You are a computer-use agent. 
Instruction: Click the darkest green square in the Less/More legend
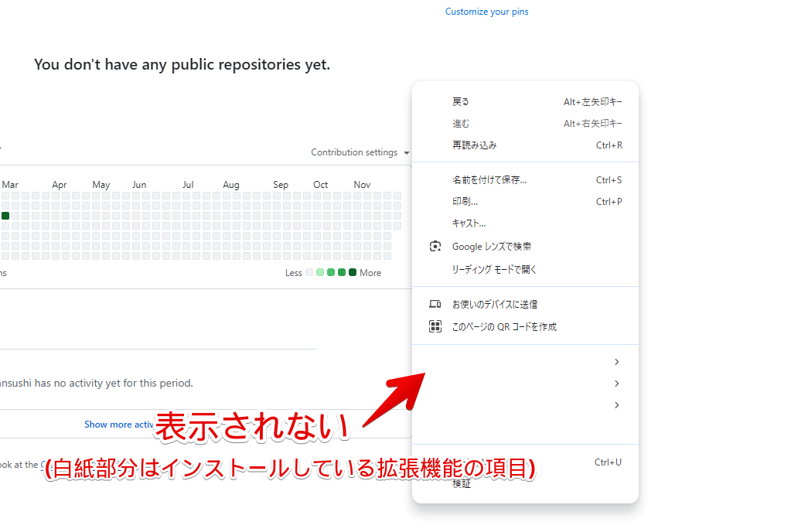(352, 272)
